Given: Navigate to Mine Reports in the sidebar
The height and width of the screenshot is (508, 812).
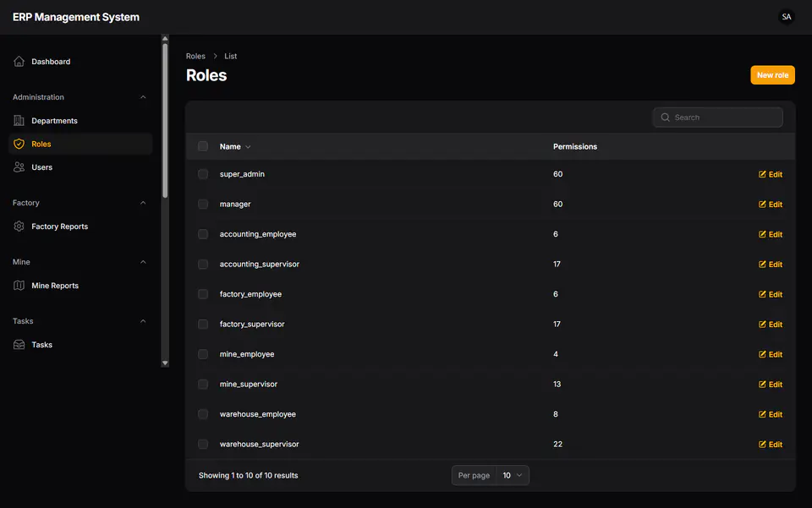Looking at the screenshot, I should pos(80,286).
